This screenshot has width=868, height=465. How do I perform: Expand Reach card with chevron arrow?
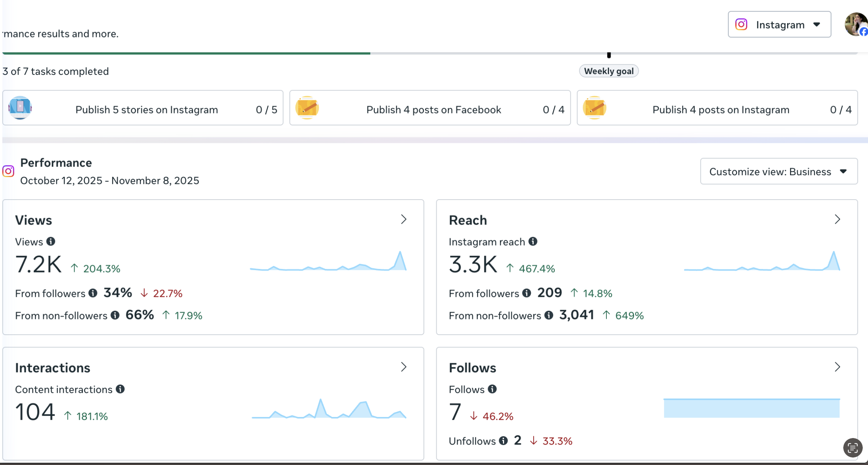coord(837,219)
